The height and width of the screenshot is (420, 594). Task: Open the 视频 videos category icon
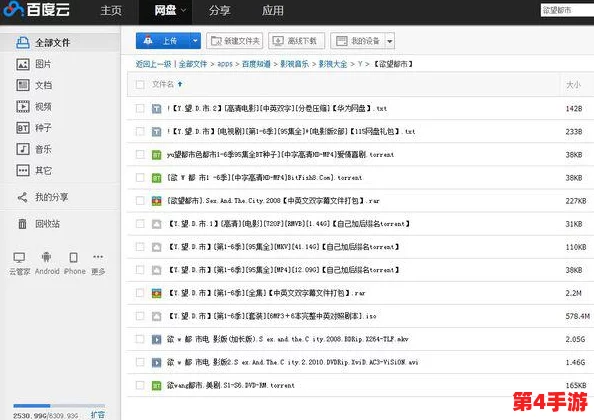click(23, 107)
